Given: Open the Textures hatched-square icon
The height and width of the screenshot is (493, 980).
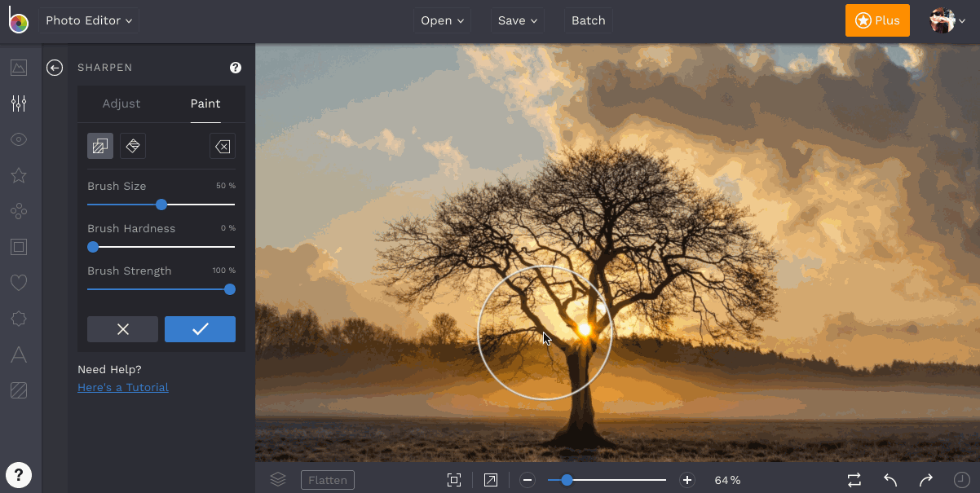Looking at the screenshot, I should tap(19, 390).
